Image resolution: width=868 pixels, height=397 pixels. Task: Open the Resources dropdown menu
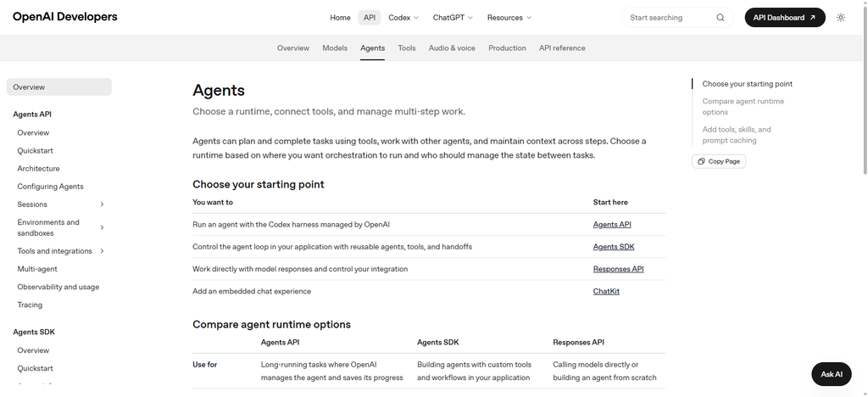(x=509, y=18)
